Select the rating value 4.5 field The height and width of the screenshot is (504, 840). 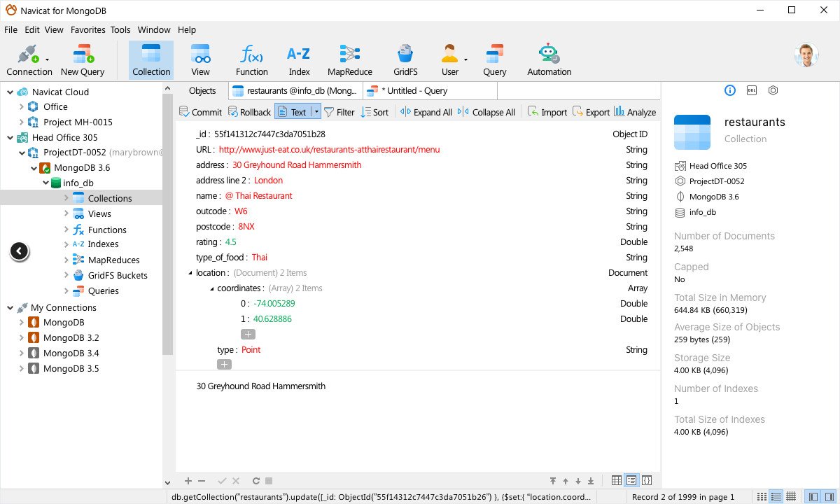pos(230,242)
